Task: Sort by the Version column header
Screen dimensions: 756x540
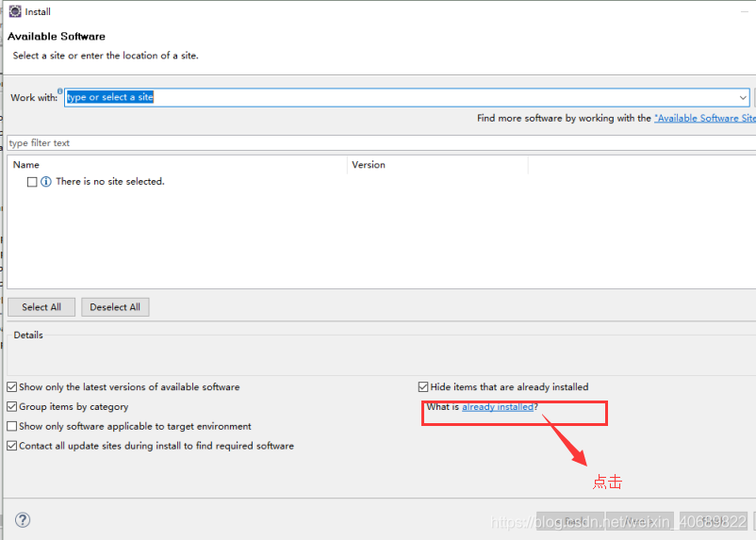Action: coord(437,164)
